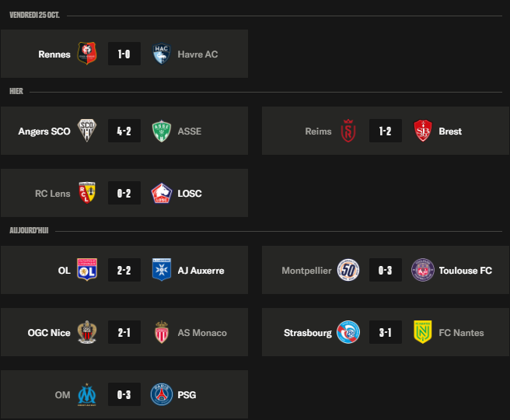Screen dimensions: 510x420
Task: Click the Strasbourg team name
Action: [307, 333]
